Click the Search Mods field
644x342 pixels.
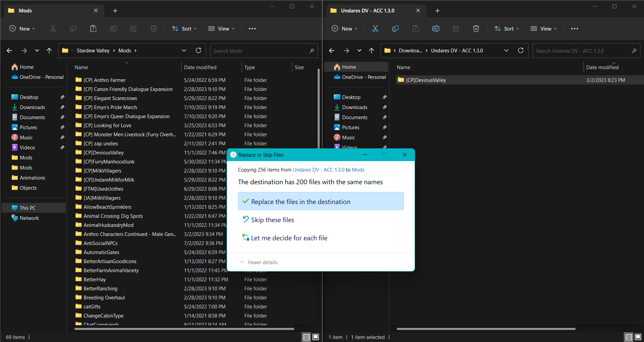(264, 51)
